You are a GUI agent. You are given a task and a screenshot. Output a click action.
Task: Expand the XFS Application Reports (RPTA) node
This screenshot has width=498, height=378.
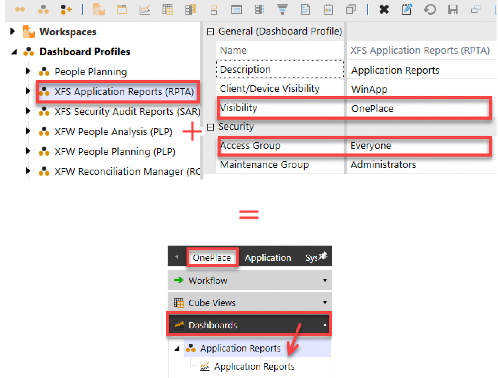tap(28, 91)
